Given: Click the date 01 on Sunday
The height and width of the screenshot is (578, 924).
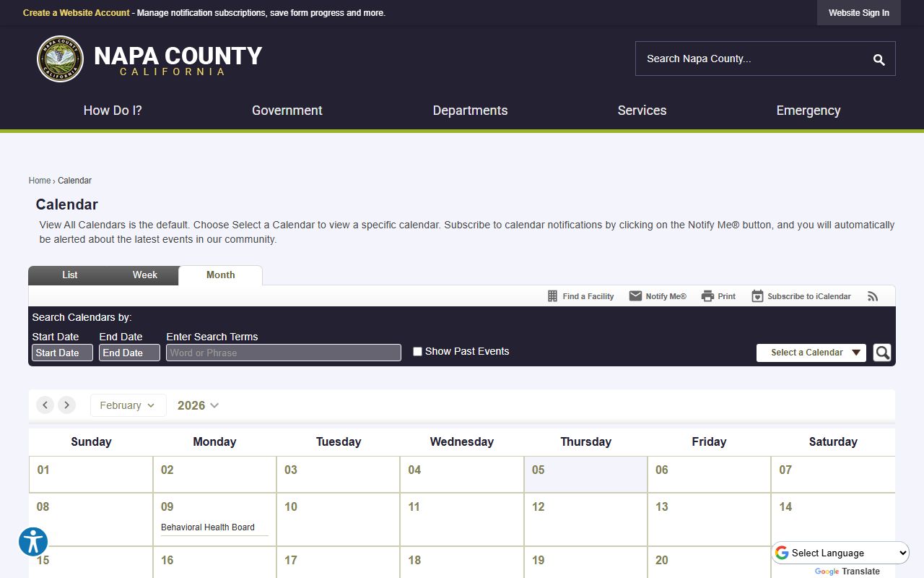Looking at the screenshot, I should pos(43,470).
